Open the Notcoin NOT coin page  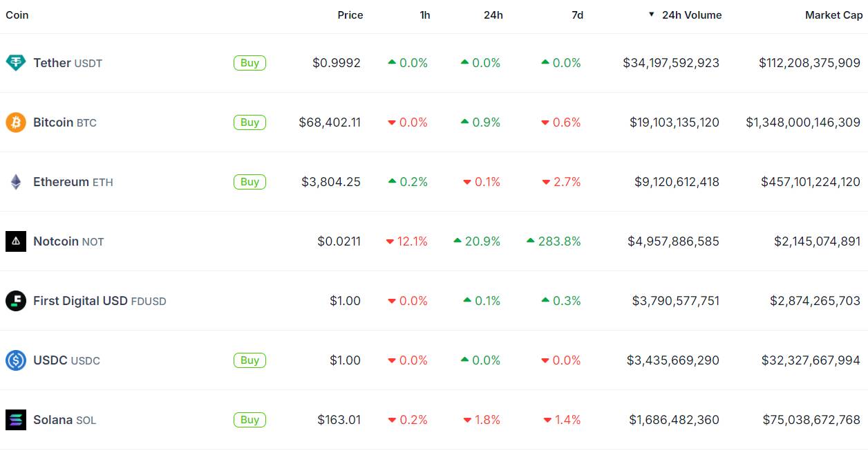(68, 241)
